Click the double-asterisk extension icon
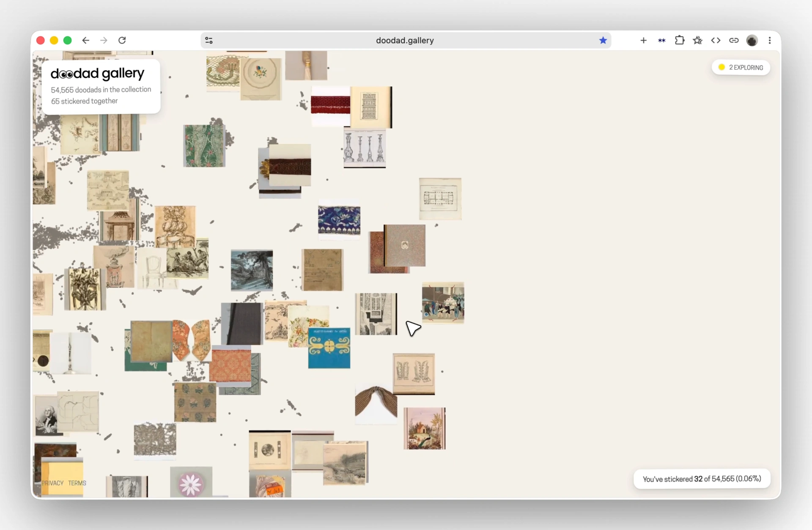This screenshot has width=812, height=530. tap(661, 40)
